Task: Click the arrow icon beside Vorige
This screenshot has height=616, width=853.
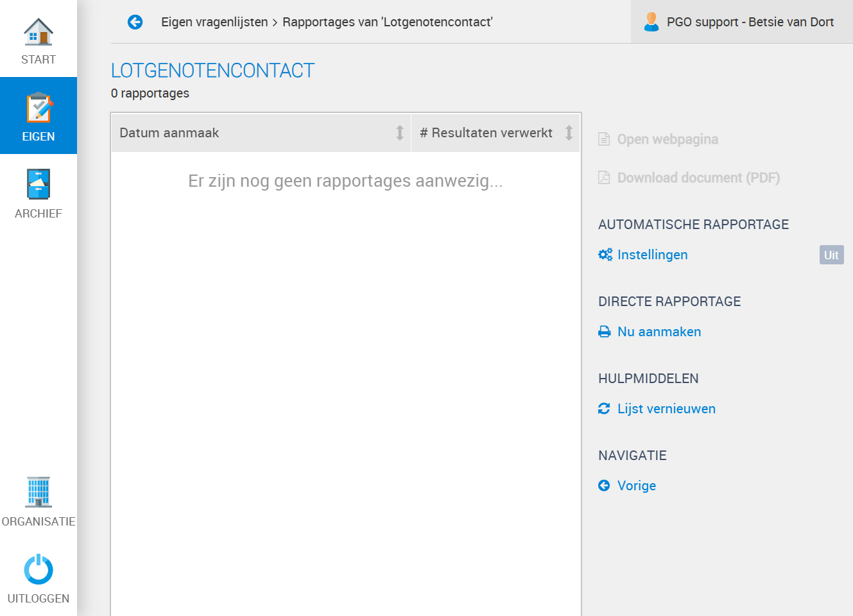Action: pos(604,486)
